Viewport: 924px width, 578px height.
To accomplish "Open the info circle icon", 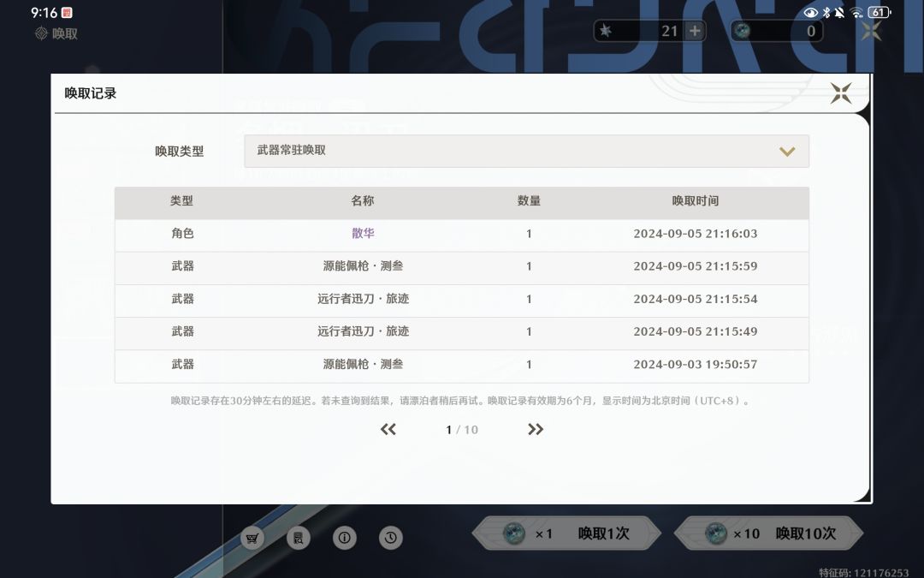I will [345, 537].
